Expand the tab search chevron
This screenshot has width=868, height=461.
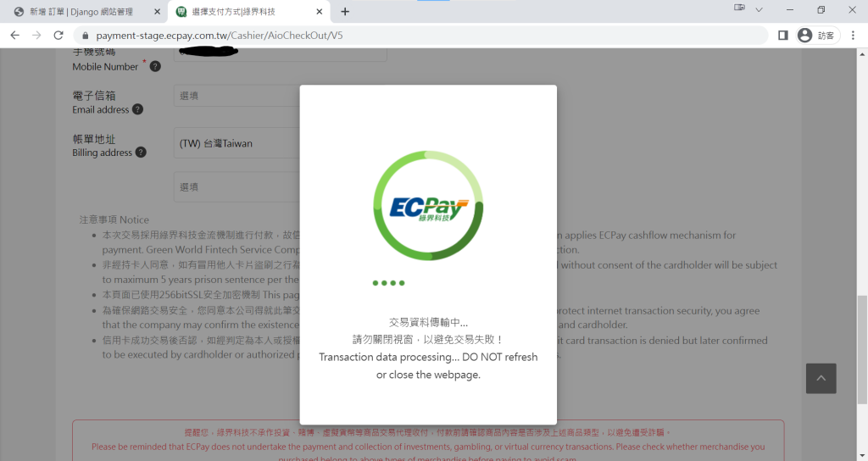759,9
